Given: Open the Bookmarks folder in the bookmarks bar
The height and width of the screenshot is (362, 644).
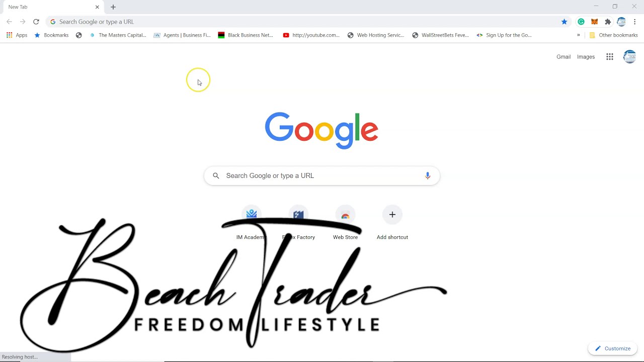Looking at the screenshot, I should pyautogui.click(x=51, y=35).
